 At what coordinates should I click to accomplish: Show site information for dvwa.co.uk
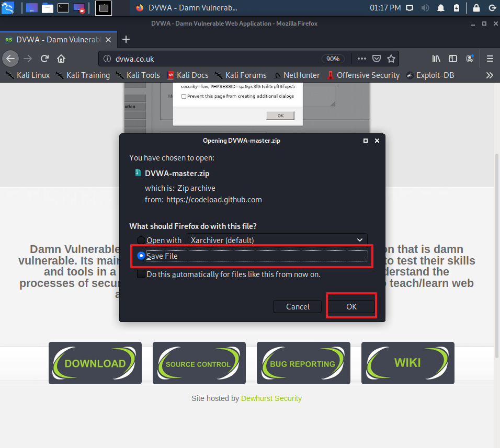click(x=107, y=59)
